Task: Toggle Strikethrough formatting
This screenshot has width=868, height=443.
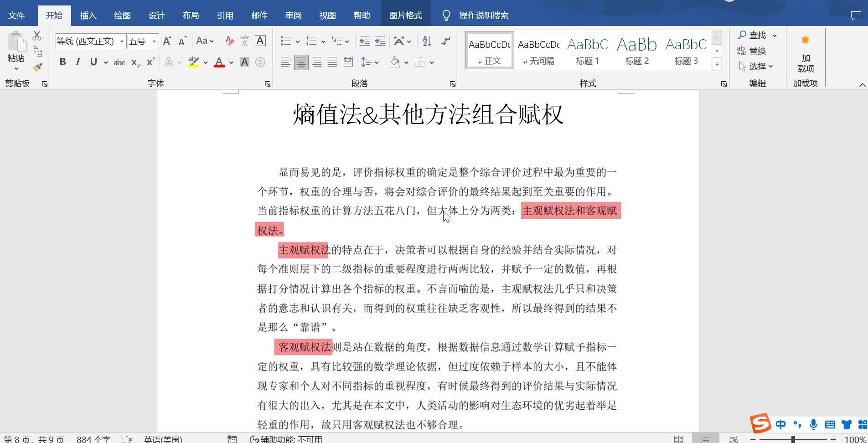Action: [119, 62]
